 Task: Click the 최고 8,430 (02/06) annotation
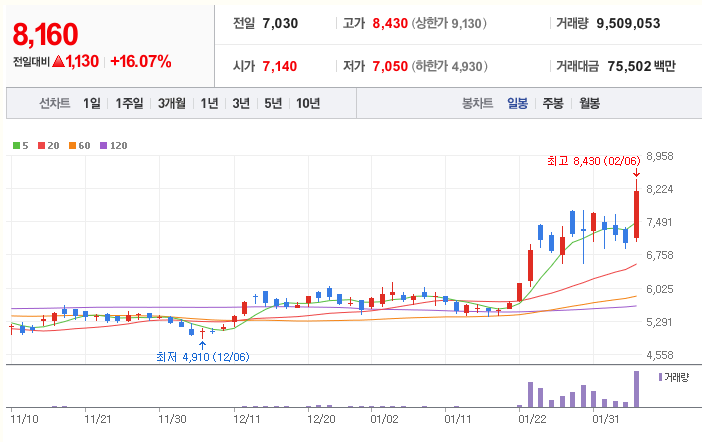tap(594, 161)
